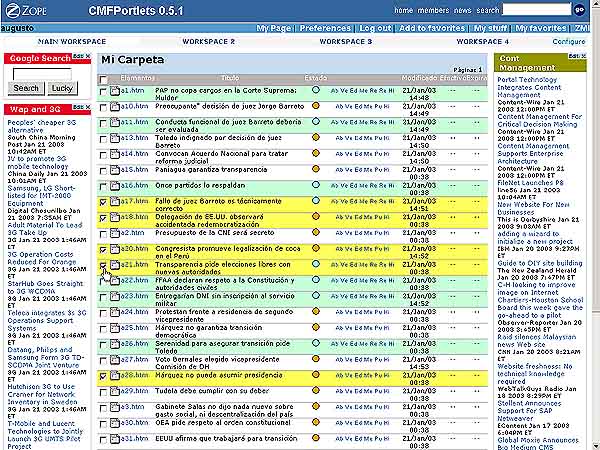Click orange state icon in a14.htm row
The width and height of the screenshot is (600, 450).
pyautogui.click(x=316, y=153)
